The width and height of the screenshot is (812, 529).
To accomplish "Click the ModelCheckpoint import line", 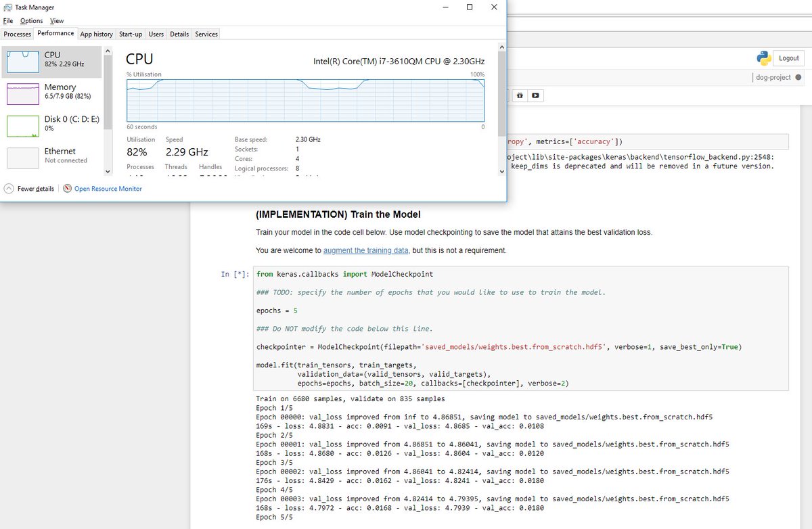I will point(345,274).
